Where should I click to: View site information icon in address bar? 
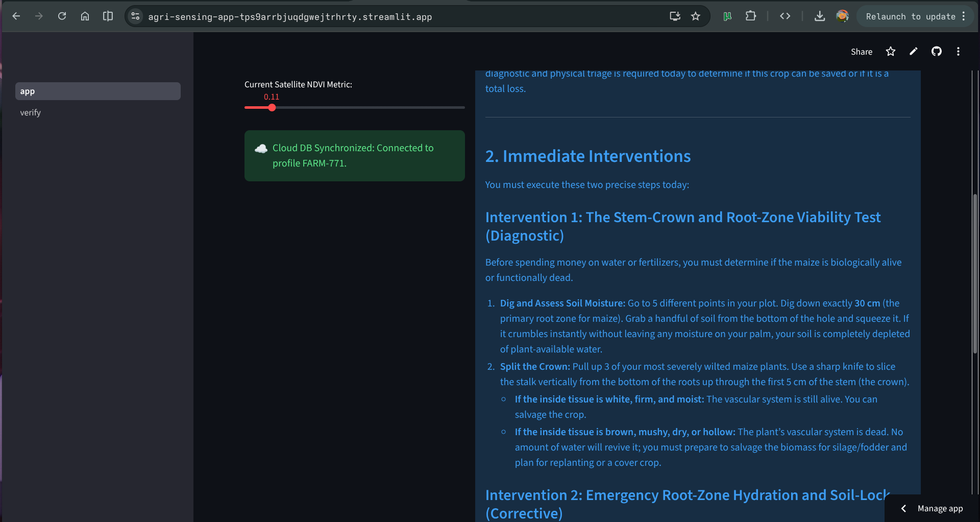pos(135,16)
